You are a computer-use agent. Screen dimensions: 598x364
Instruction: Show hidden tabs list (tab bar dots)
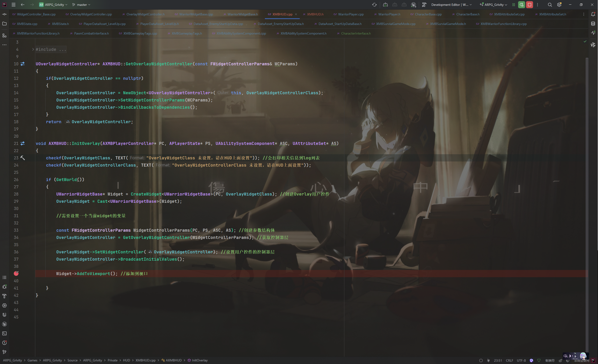pos(584,14)
